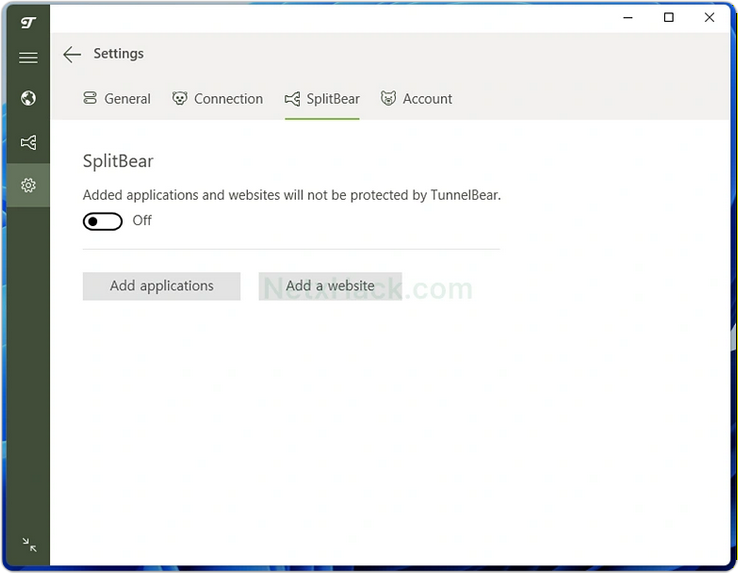
Task: Switch to the General tab
Action: [x=127, y=99]
